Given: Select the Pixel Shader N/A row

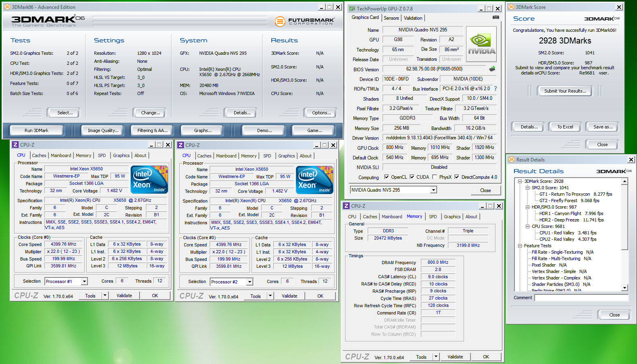Looking at the screenshot, I should 549,265.
